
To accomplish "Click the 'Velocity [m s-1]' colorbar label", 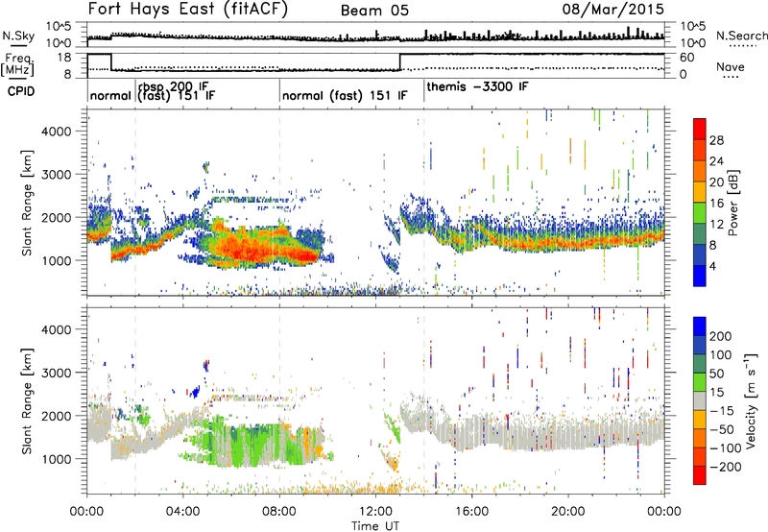I will pos(750,400).
